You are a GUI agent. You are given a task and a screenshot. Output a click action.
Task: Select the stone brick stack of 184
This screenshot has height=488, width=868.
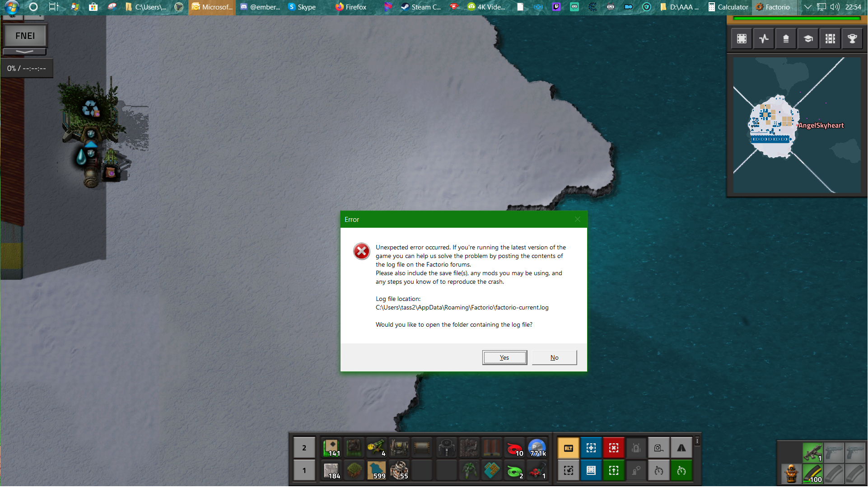(x=331, y=470)
